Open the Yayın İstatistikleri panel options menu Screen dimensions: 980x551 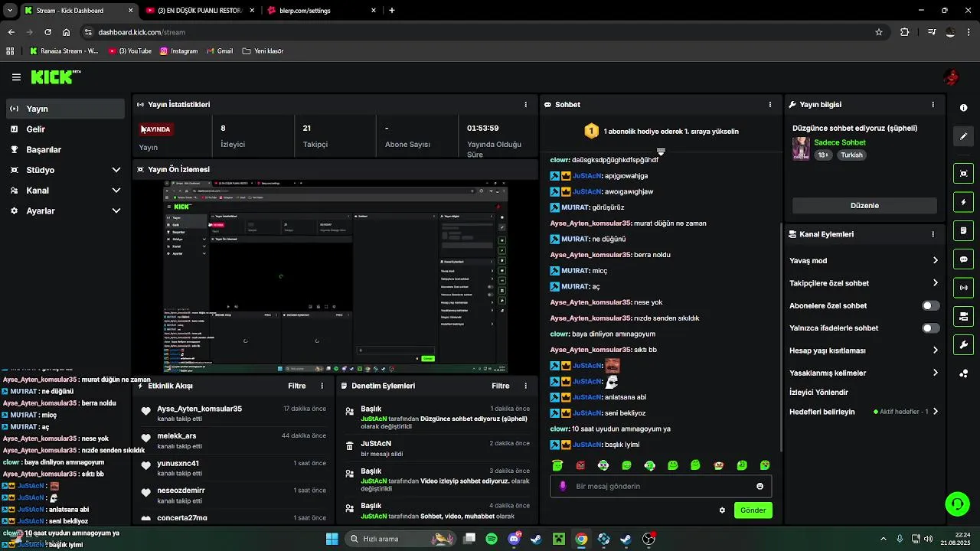525,104
